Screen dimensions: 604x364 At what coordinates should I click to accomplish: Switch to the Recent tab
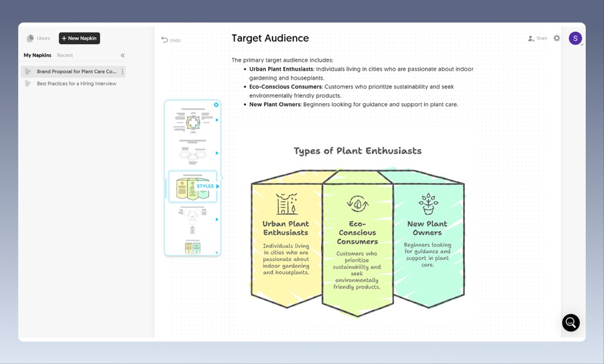click(x=65, y=55)
